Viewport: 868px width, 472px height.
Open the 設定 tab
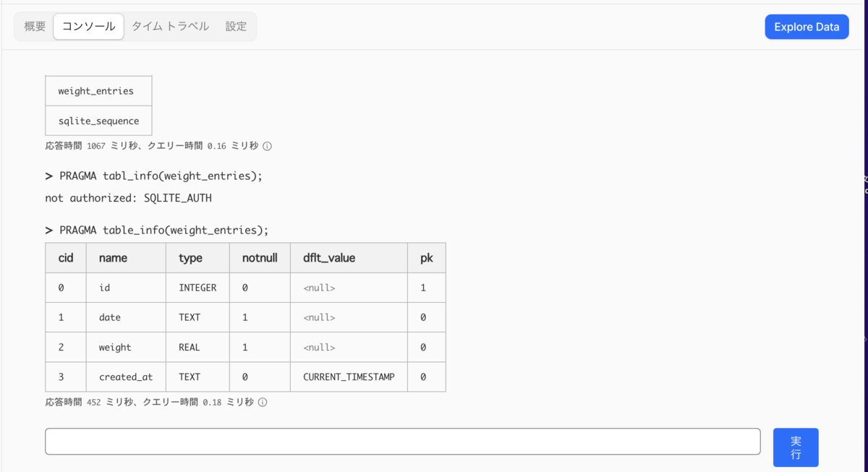pyautogui.click(x=236, y=27)
